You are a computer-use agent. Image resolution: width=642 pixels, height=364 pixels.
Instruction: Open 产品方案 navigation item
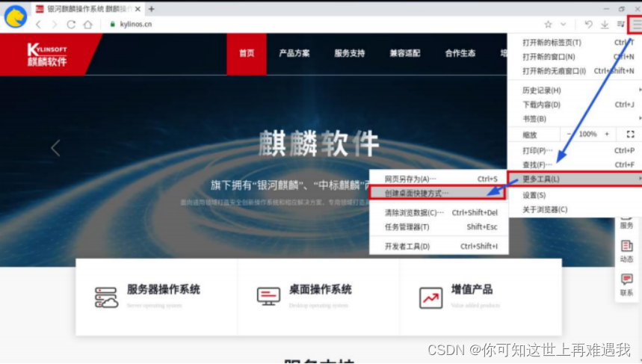(x=294, y=53)
